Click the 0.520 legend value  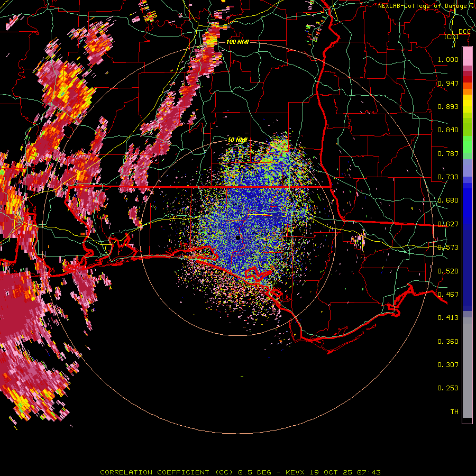[x=448, y=271]
